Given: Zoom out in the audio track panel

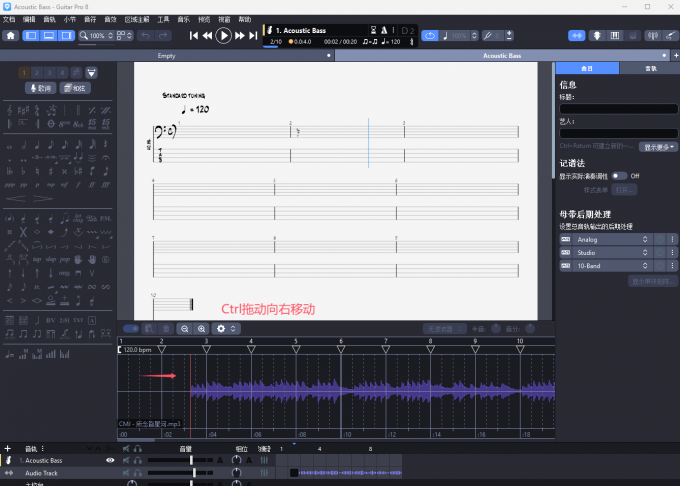Looking at the screenshot, I should (x=185, y=328).
